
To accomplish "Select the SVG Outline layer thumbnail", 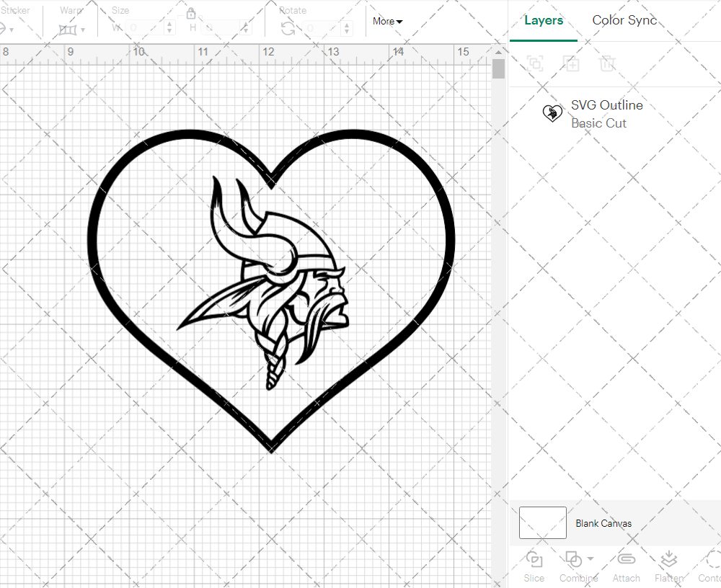I will point(552,113).
